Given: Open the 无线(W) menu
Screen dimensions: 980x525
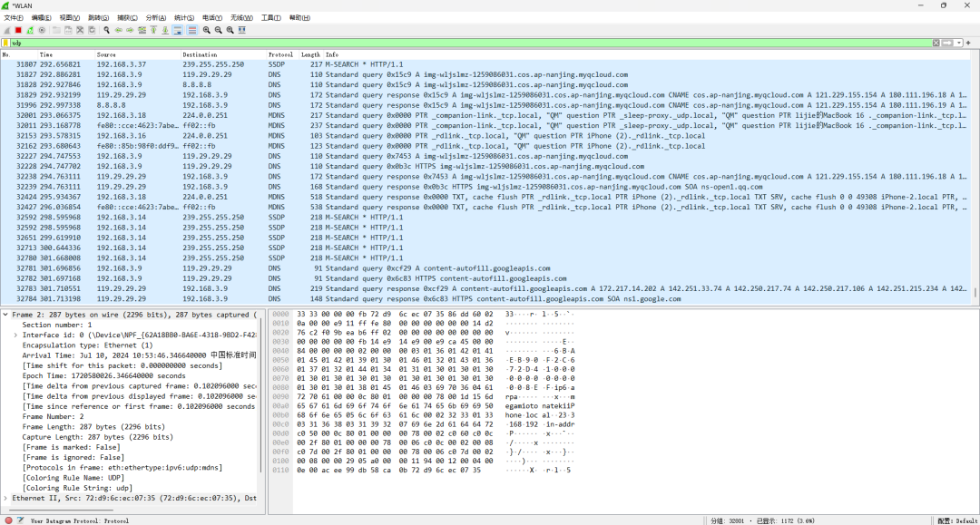Looking at the screenshot, I should [241, 17].
